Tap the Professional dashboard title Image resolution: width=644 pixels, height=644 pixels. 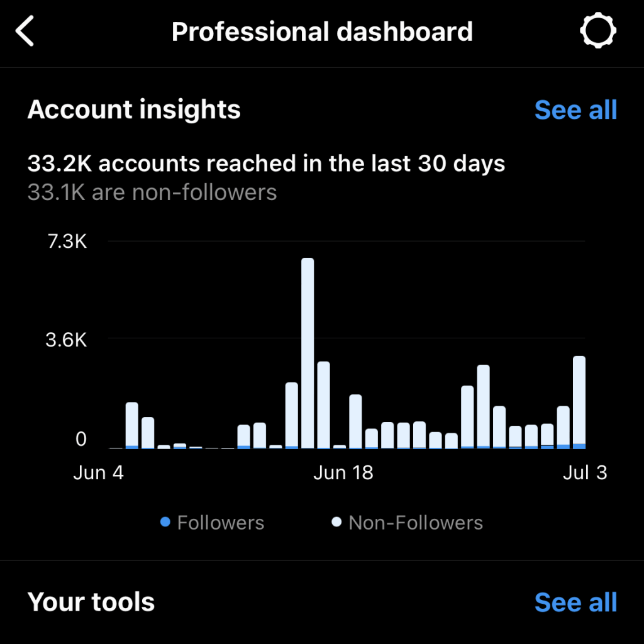(322, 31)
